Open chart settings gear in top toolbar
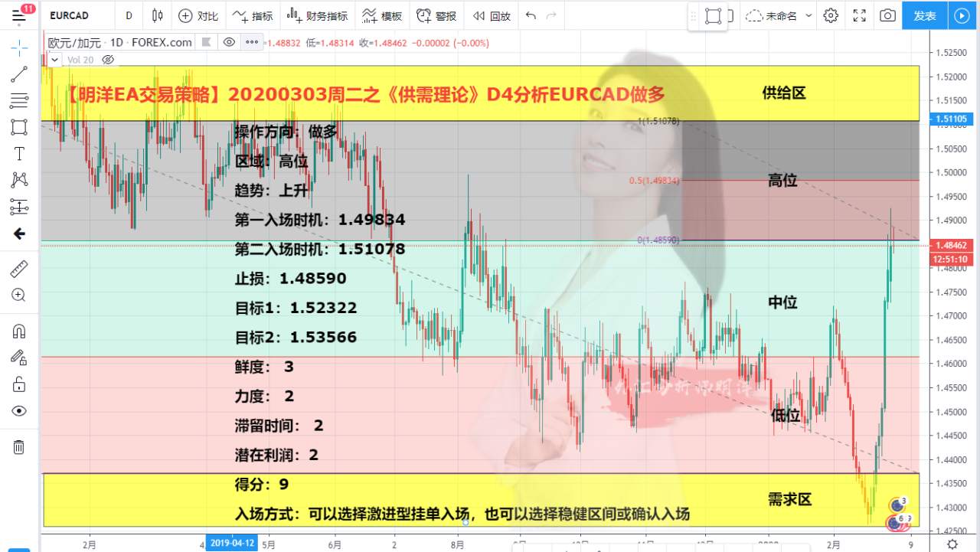 click(x=831, y=15)
